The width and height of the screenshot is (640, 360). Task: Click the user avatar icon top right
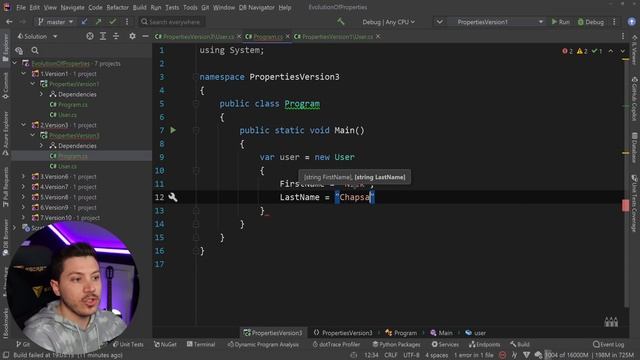[x=631, y=22]
